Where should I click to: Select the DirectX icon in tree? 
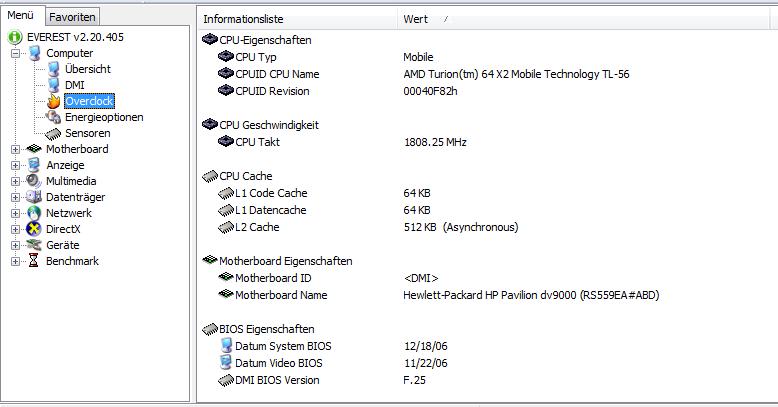[34, 229]
